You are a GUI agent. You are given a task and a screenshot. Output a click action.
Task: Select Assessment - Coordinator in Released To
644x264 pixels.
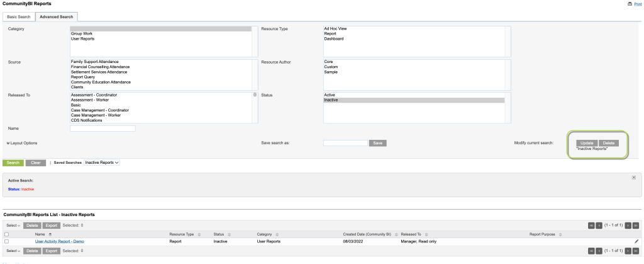point(161,95)
